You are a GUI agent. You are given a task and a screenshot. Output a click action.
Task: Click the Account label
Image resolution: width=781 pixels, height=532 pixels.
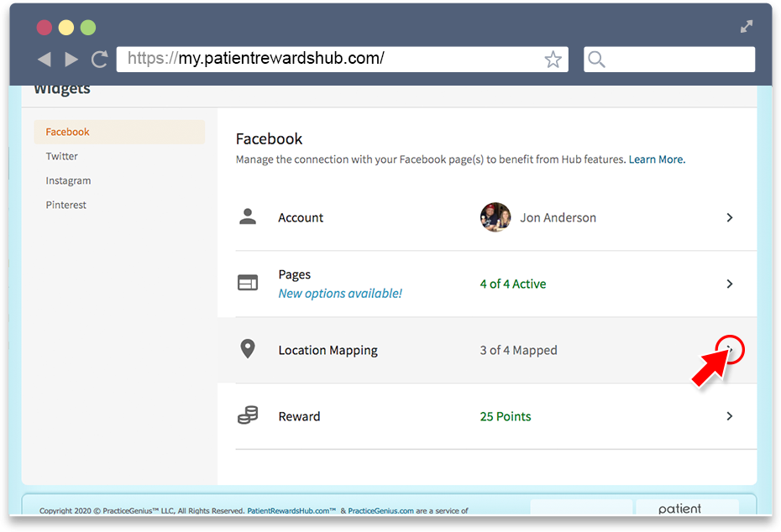[301, 218]
